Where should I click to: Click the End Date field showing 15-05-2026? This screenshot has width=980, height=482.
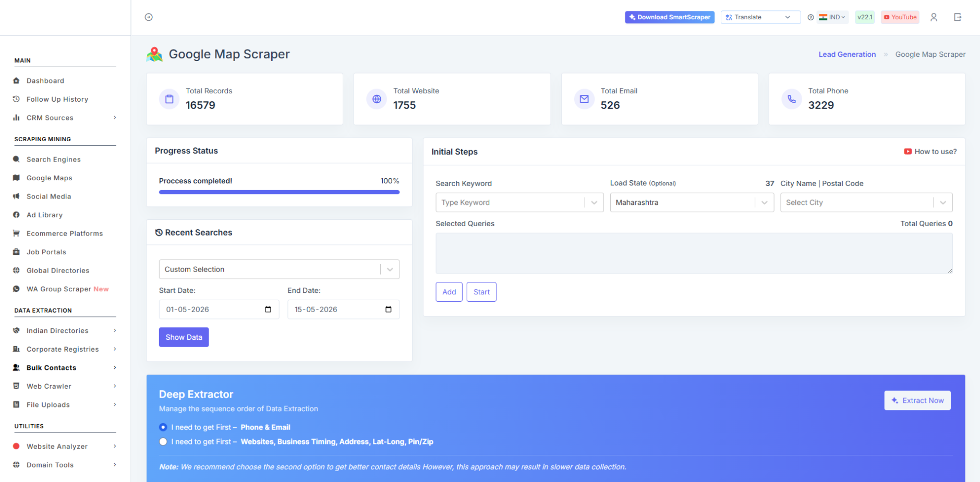tap(343, 310)
